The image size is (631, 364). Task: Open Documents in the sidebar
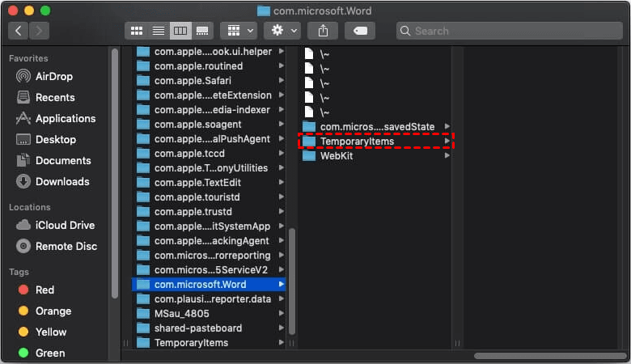point(53,160)
